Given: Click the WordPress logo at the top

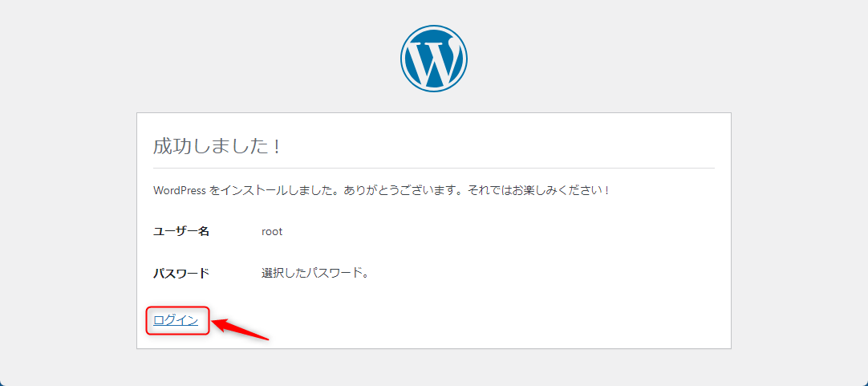Looking at the screenshot, I should click(x=433, y=58).
